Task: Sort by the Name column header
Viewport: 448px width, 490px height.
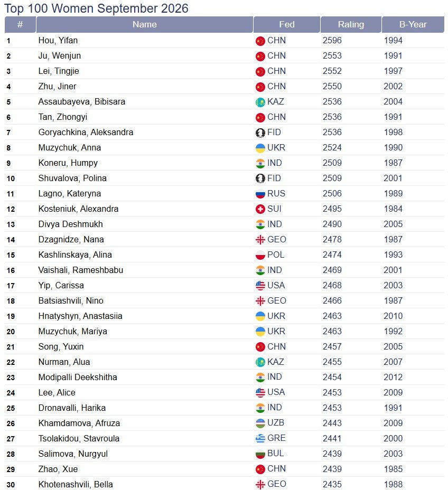Action: (x=144, y=24)
